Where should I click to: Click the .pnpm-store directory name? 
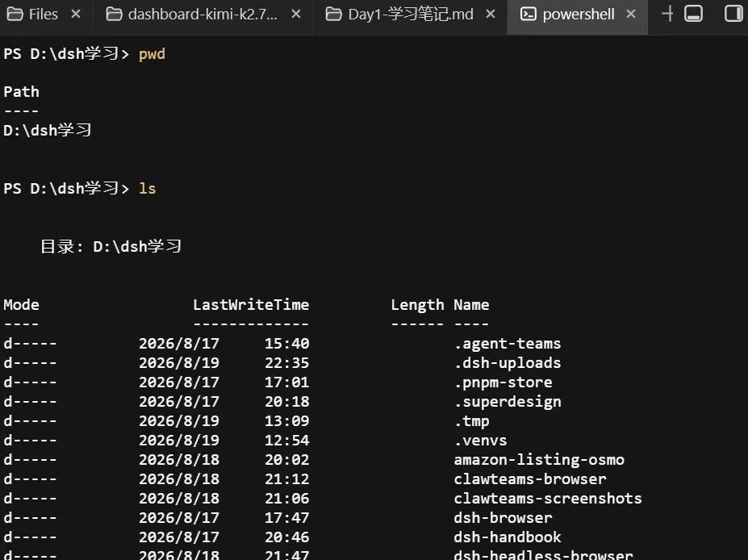(x=504, y=382)
